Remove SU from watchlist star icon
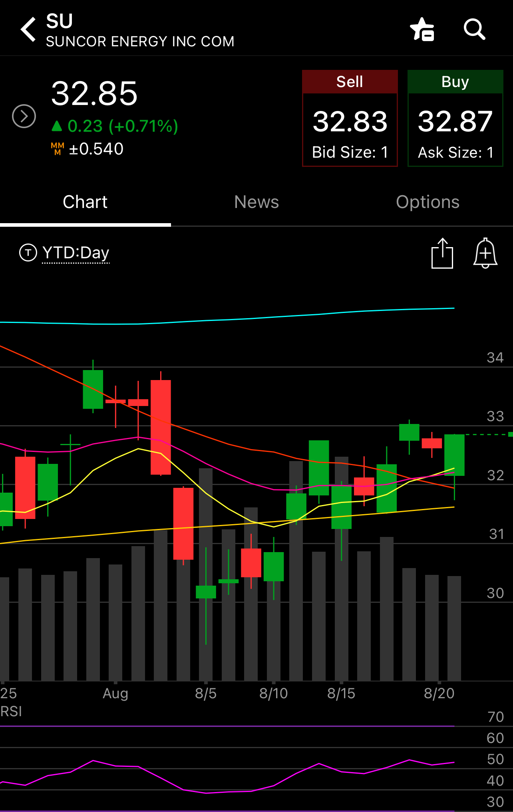Viewport: 513px width, 812px height. pos(422,29)
